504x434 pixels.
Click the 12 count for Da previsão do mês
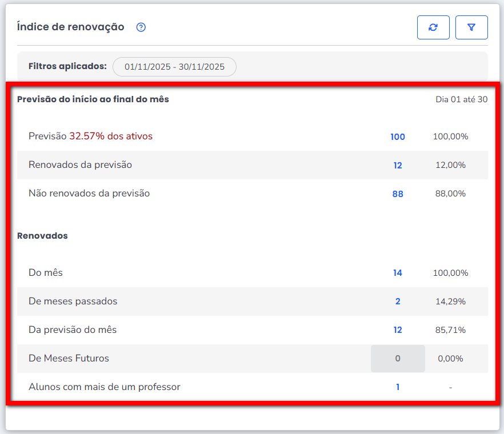click(x=398, y=330)
